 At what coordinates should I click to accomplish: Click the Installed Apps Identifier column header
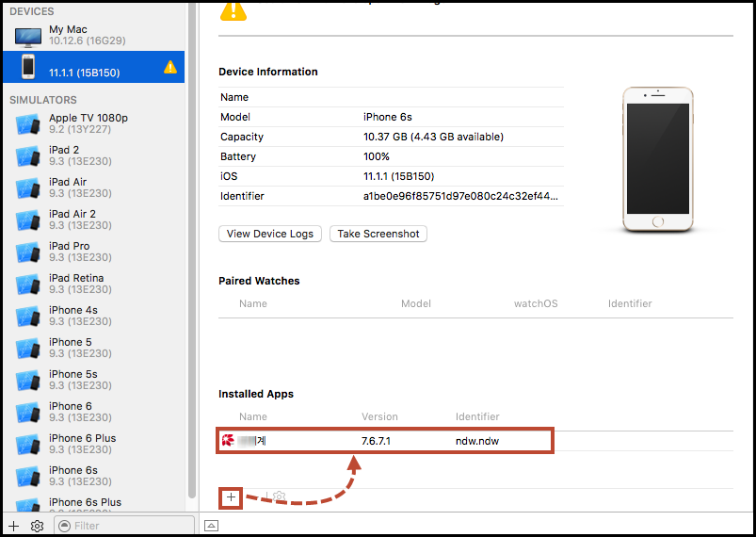[477, 416]
